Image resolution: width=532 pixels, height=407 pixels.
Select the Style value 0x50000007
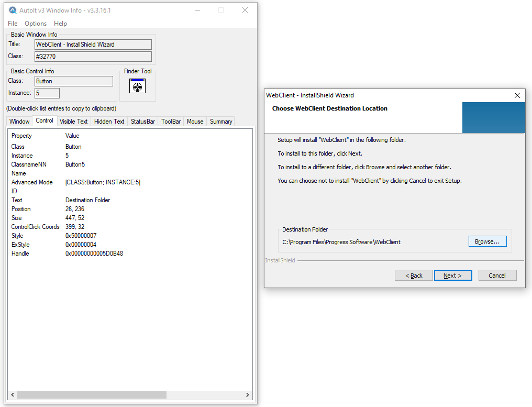click(x=81, y=236)
